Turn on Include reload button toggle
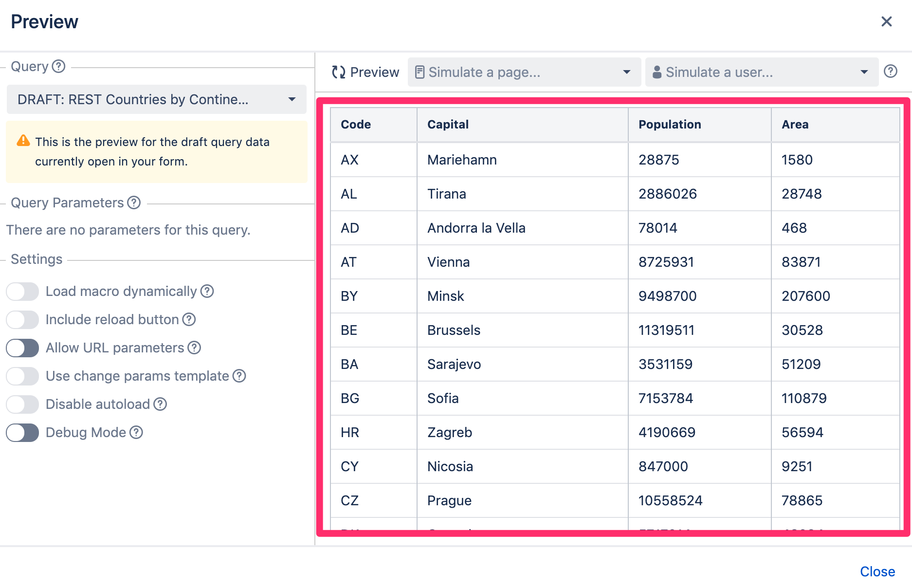Screen dimensions: 912x588 (x=22, y=320)
